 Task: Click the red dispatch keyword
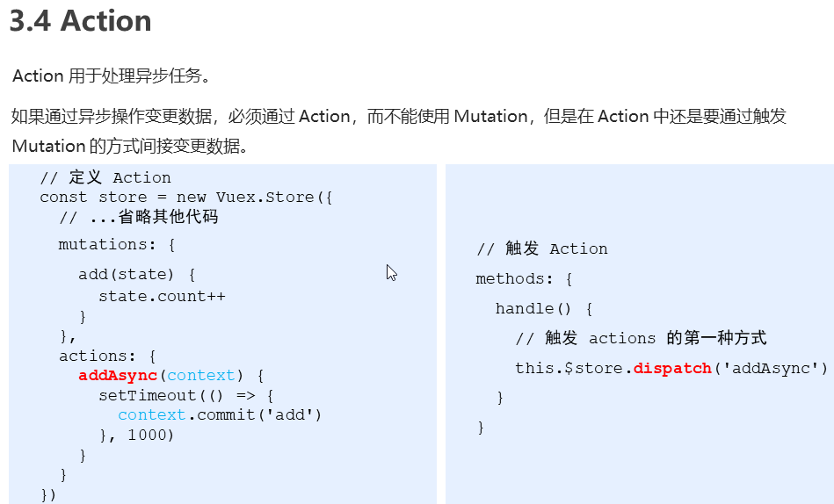672,368
